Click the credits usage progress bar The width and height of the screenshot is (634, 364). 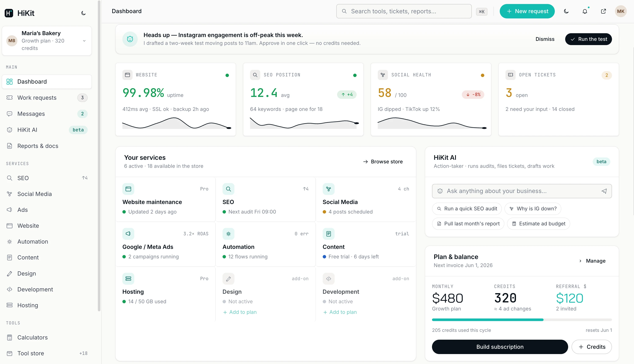pos(522,320)
